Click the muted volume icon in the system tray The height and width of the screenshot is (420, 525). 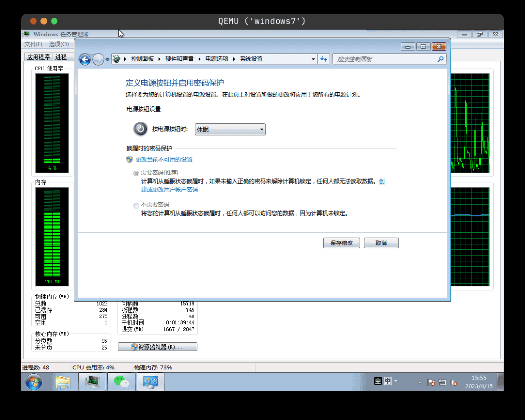click(454, 382)
